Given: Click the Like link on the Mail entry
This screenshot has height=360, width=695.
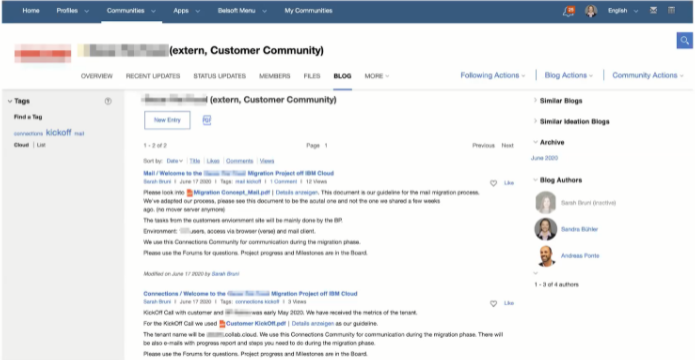Looking at the screenshot, I should (x=509, y=183).
